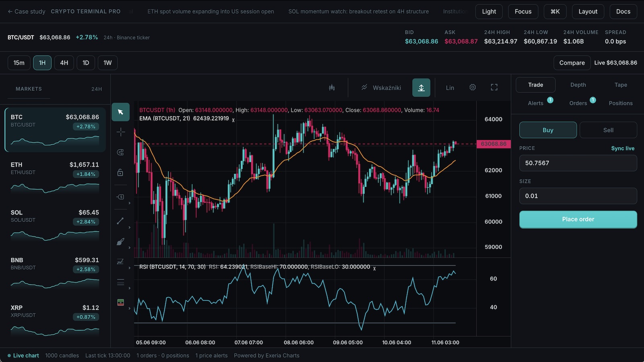Toggle the magnet snap tool
This screenshot has height=362, width=644.
pyautogui.click(x=120, y=152)
